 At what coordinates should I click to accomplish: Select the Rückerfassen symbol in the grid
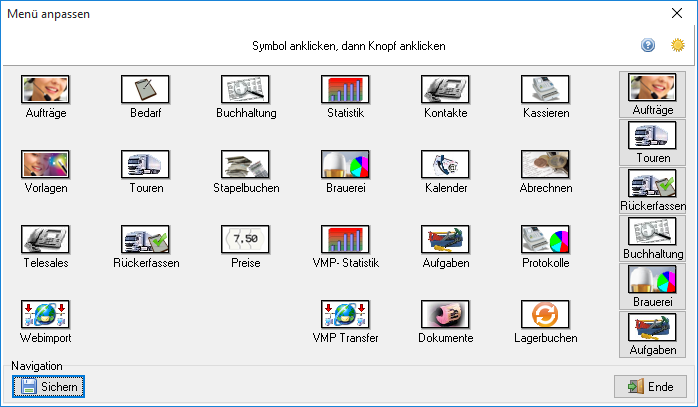[145, 239]
